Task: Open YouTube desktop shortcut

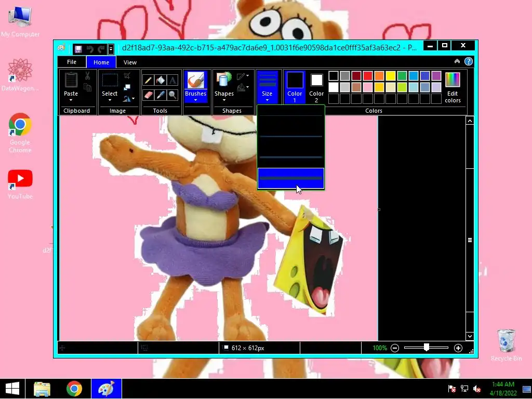Action: pyautogui.click(x=20, y=184)
